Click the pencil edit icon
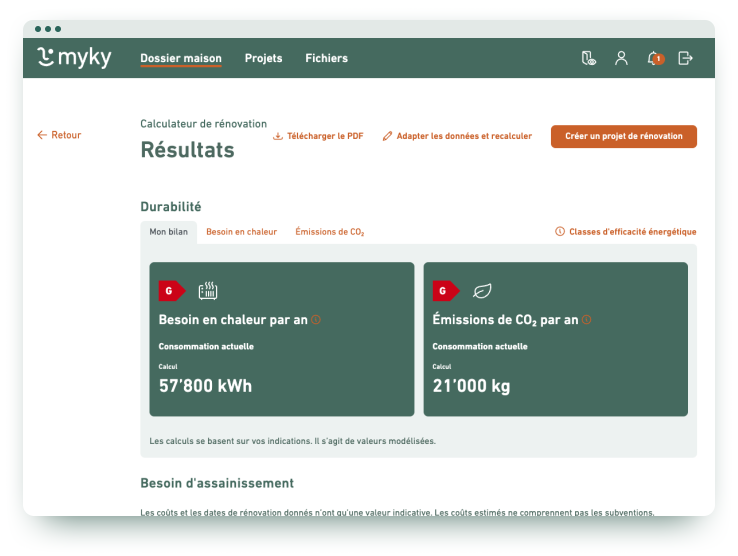738x556 pixels. 387,136
